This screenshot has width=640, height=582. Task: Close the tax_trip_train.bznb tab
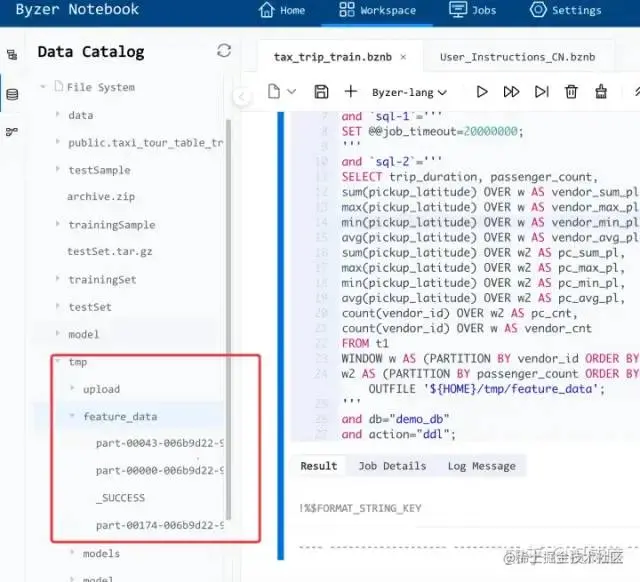tap(403, 57)
